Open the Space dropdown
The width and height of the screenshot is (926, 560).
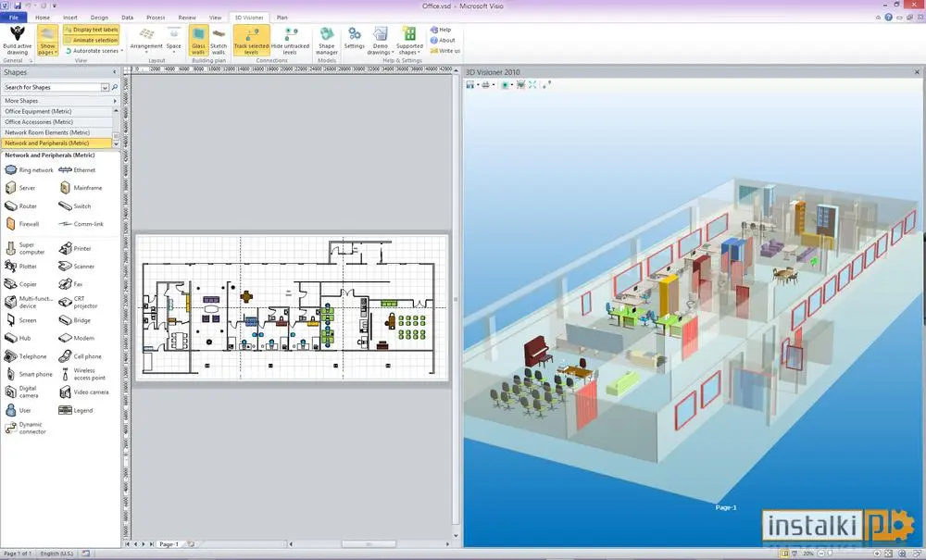(x=174, y=40)
